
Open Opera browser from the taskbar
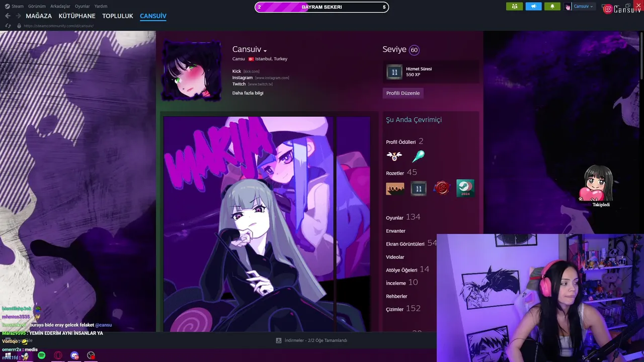pyautogui.click(x=58, y=355)
